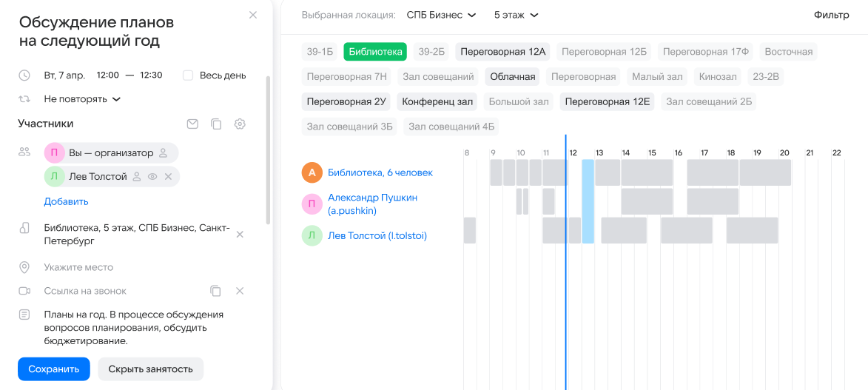Viewport: 868px width, 390px height.
Task: Enable the Весь день checkbox
Action: [188, 75]
